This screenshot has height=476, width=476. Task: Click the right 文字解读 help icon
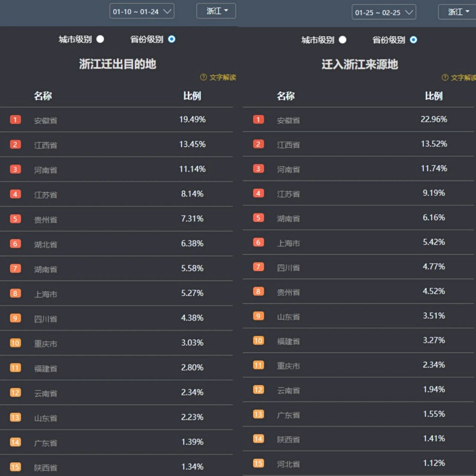(x=445, y=77)
